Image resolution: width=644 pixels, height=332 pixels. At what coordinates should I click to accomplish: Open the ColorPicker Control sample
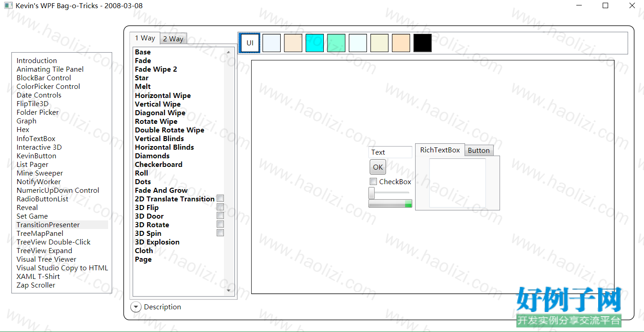click(x=48, y=87)
